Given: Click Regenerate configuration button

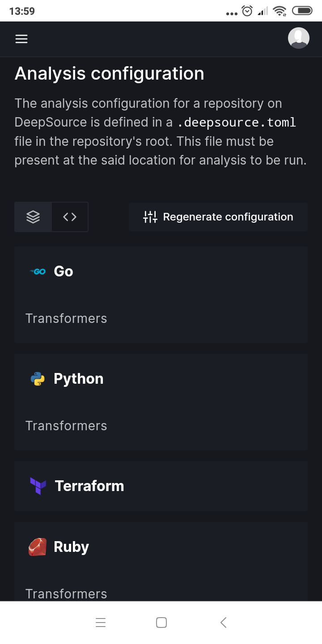Looking at the screenshot, I should (x=218, y=217).
